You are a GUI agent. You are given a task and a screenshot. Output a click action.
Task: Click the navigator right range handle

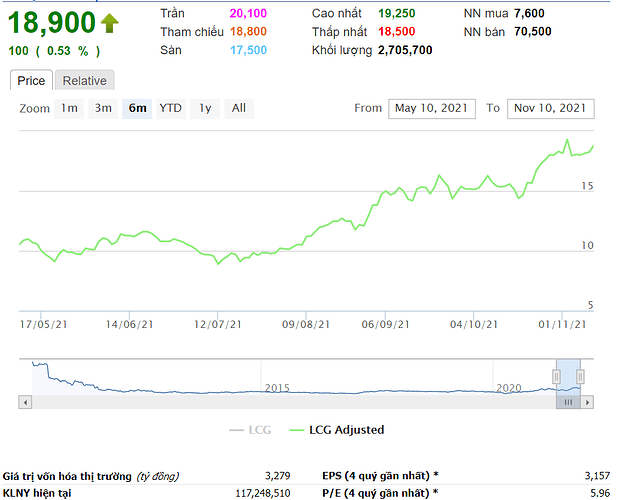580,376
